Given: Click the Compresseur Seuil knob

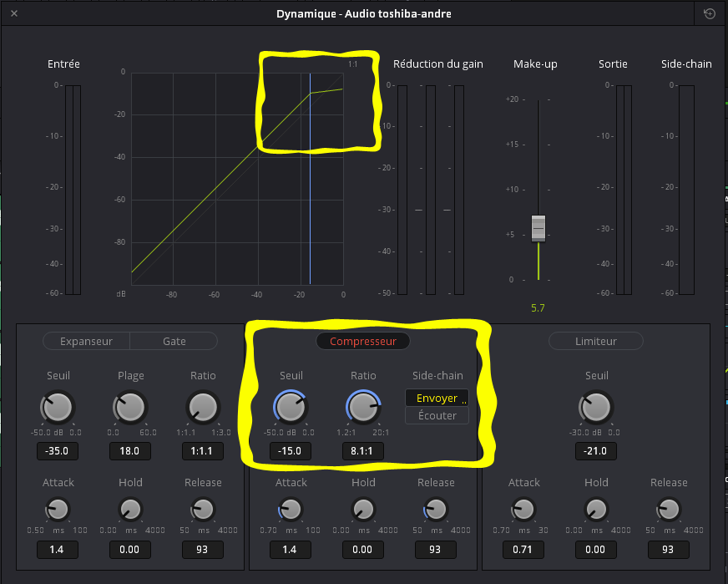Looking at the screenshot, I should point(291,407).
